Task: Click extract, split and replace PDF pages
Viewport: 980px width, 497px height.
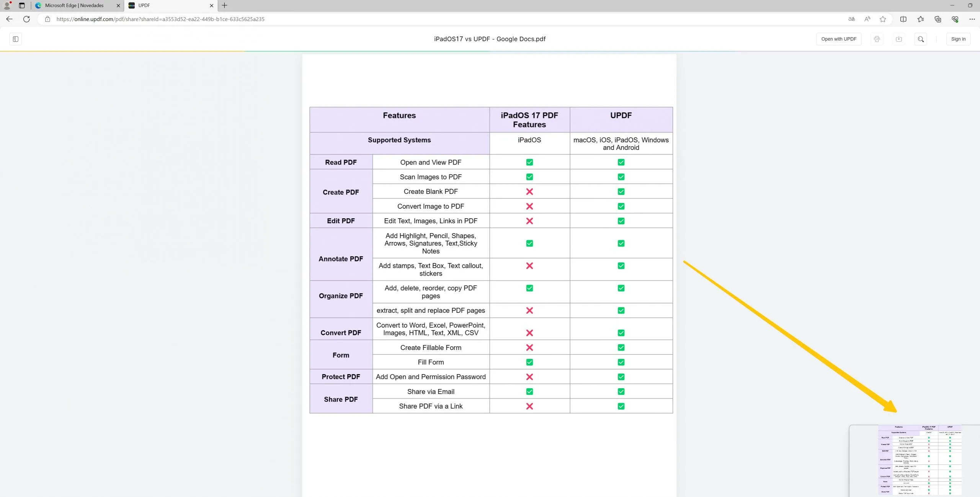Action: coord(431,311)
